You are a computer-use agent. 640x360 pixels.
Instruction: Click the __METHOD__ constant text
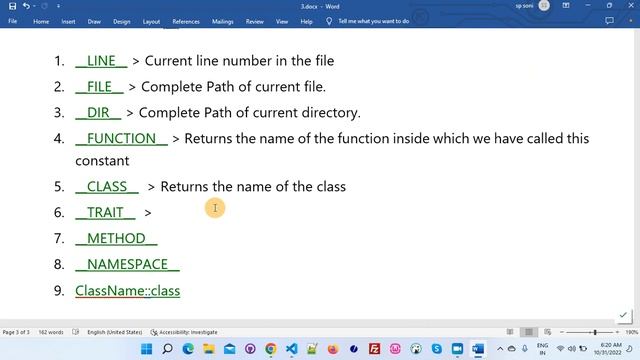tap(116, 238)
